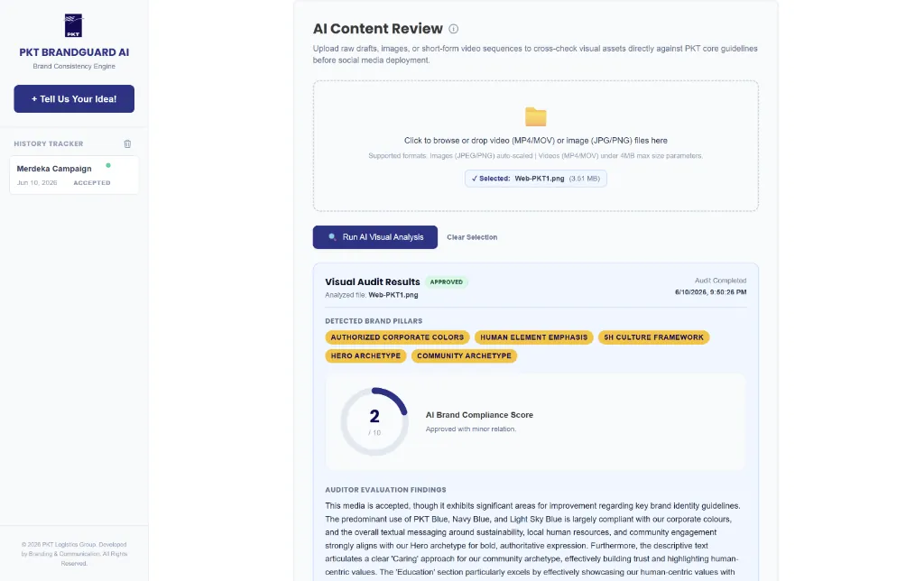Run AI Visual Analysis
This screenshot has width=924, height=581.
pos(374,237)
